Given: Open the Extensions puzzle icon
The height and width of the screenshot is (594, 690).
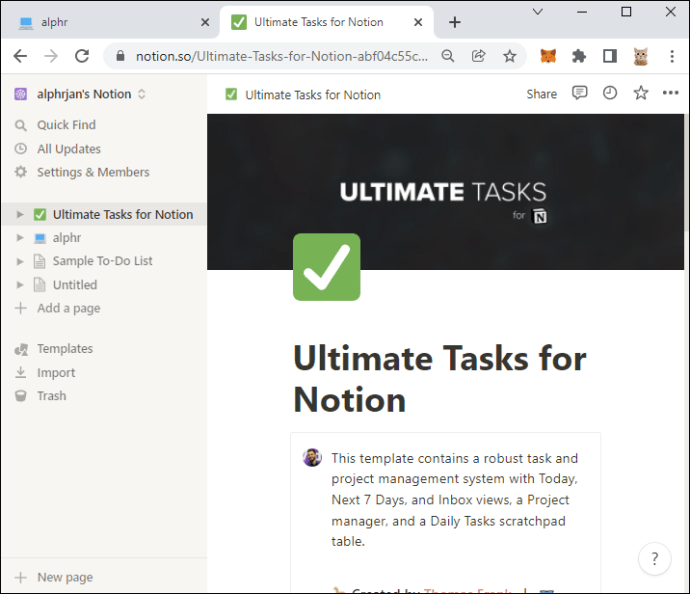Looking at the screenshot, I should [x=579, y=56].
